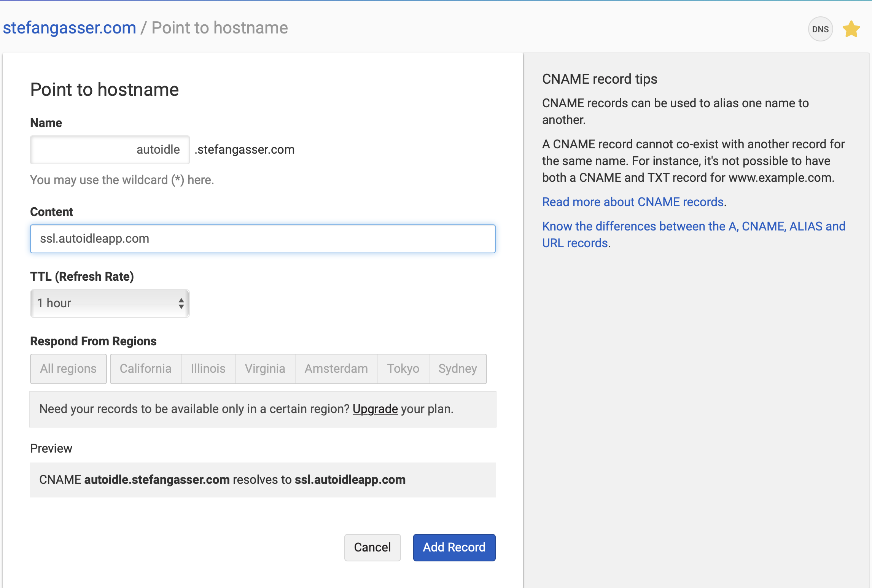Viewport: 872px width, 588px height.
Task: Click the CNAME preview text box
Action: click(263, 480)
